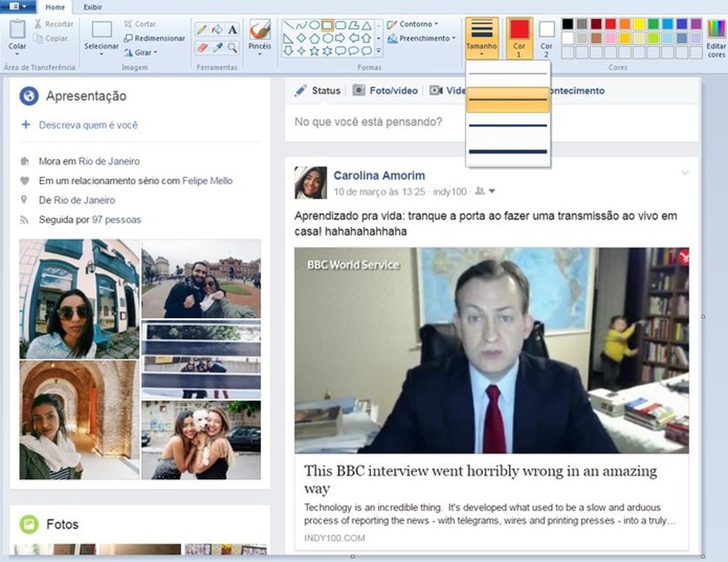The width and height of the screenshot is (728, 562).
Task: Choose the Rounded rectangle shape
Action: (x=340, y=25)
